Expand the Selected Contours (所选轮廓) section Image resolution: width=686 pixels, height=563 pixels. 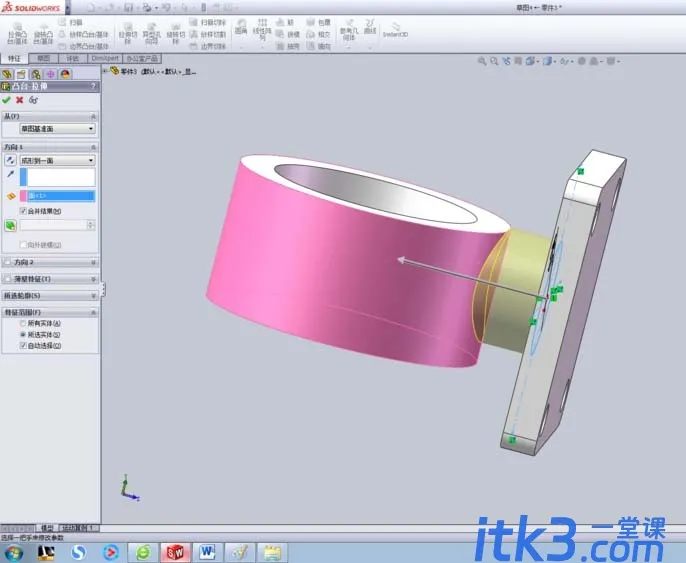[x=93, y=296]
